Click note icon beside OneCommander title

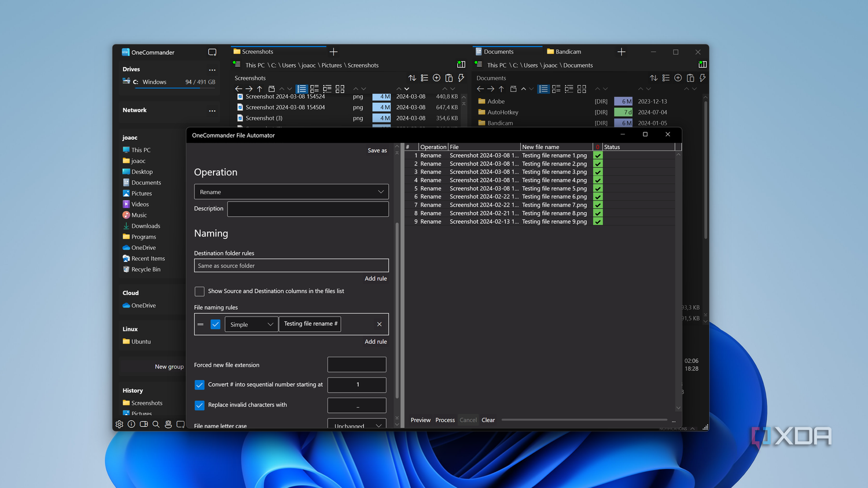212,52
